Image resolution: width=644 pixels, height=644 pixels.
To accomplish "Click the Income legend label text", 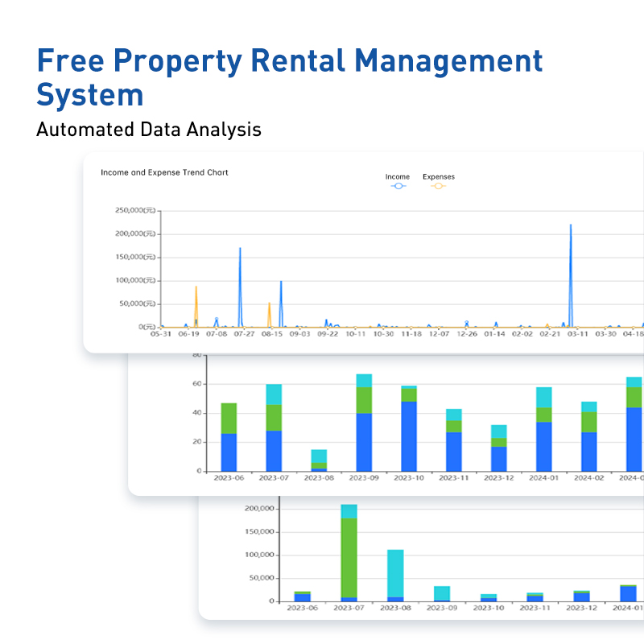I will [x=398, y=176].
